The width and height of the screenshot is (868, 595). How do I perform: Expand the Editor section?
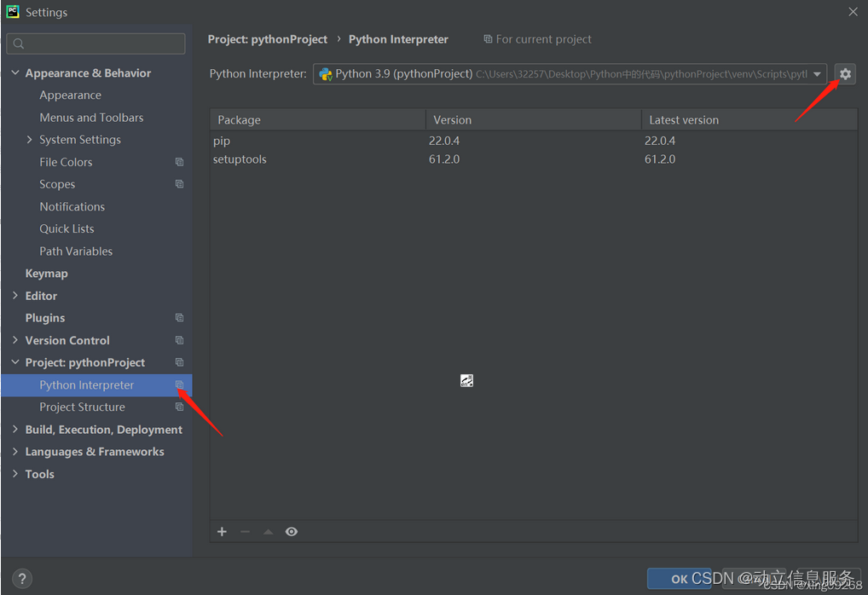coord(15,296)
